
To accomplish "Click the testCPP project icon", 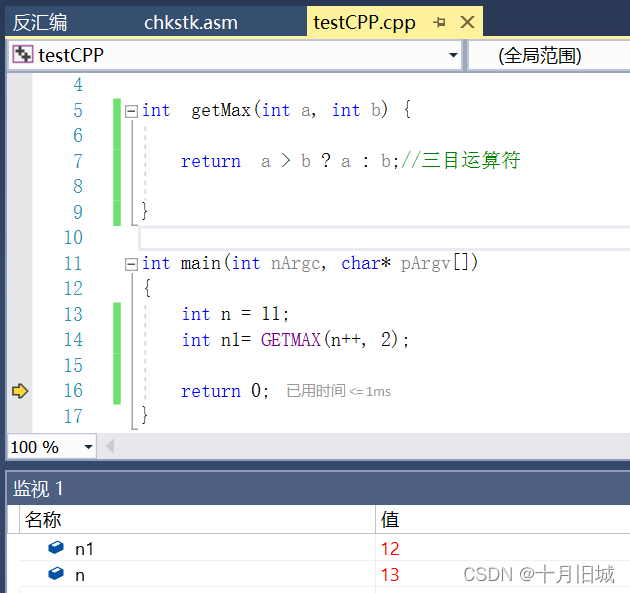I will click(x=22, y=55).
